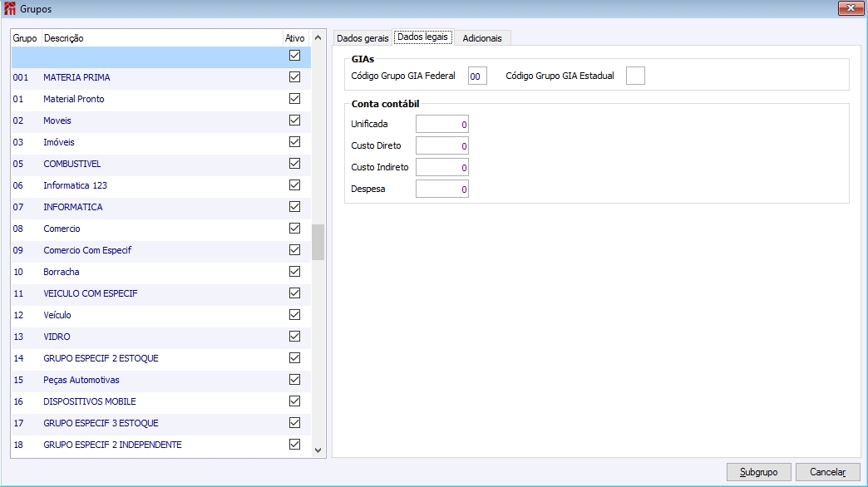Toggle Ativo checkbox for Peças Automotivas
Image resolution: width=868 pixels, height=487 pixels.
[294, 379]
